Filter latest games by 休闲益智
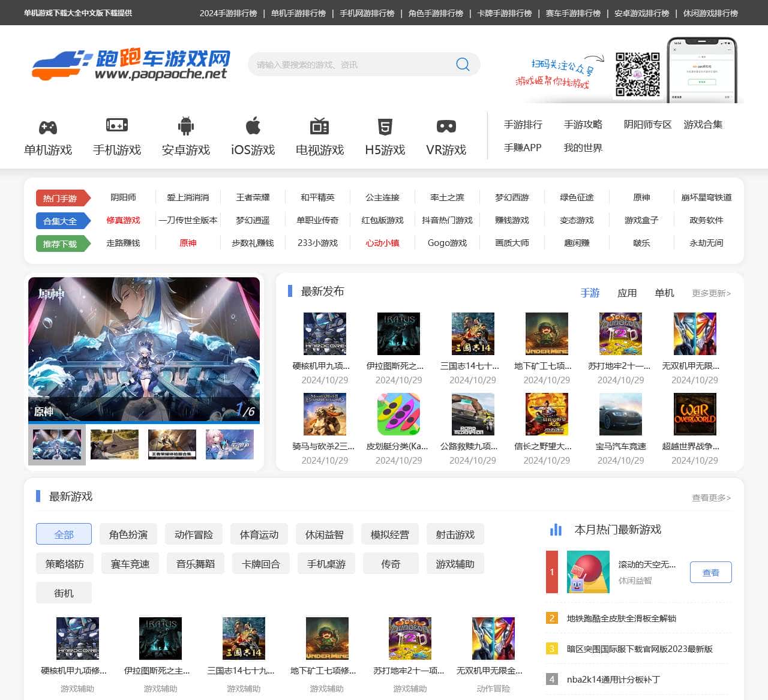 tap(325, 534)
